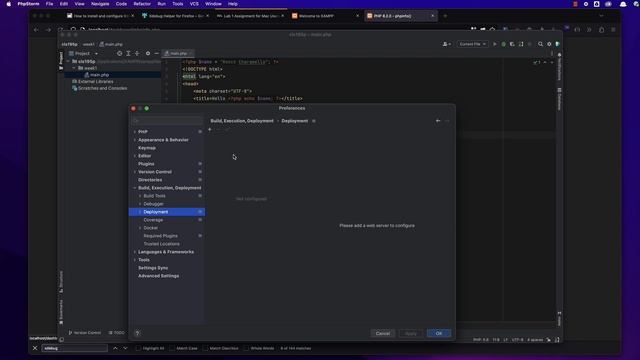Click the OK button in Preferences
Viewport: 640px width, 360px height.
439,333
